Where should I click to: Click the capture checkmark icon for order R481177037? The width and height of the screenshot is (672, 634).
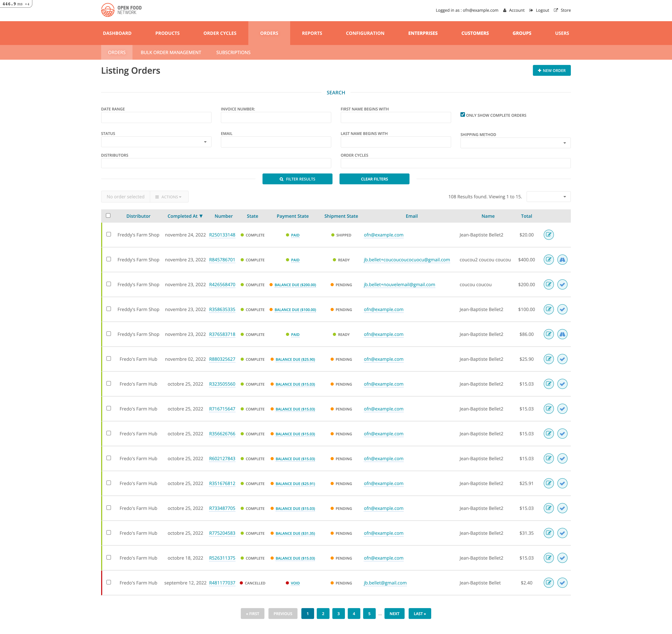(562, 583)
